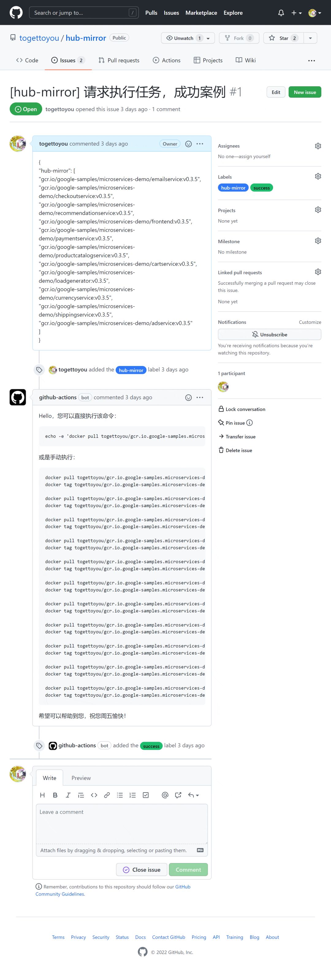
Task: Expand the Unwatch dropdown arrow
Action: 208,38
